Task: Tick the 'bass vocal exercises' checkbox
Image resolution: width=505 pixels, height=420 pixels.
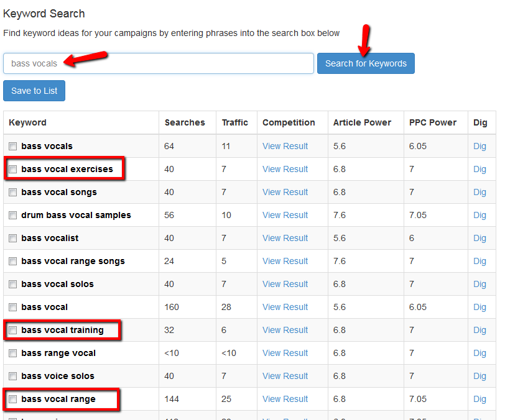Action: 13,170
